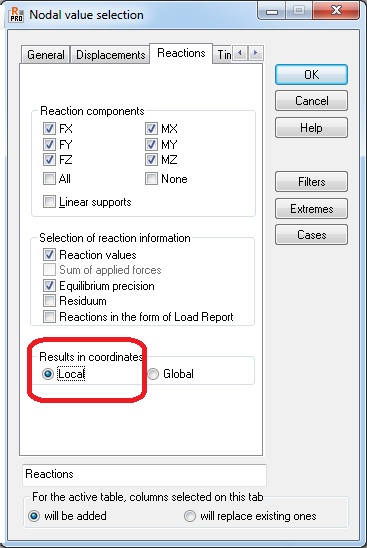The height and width of the screenshot is (548, 367).
Task: Select Global coordinates radio button
Action: coord(153,374)
